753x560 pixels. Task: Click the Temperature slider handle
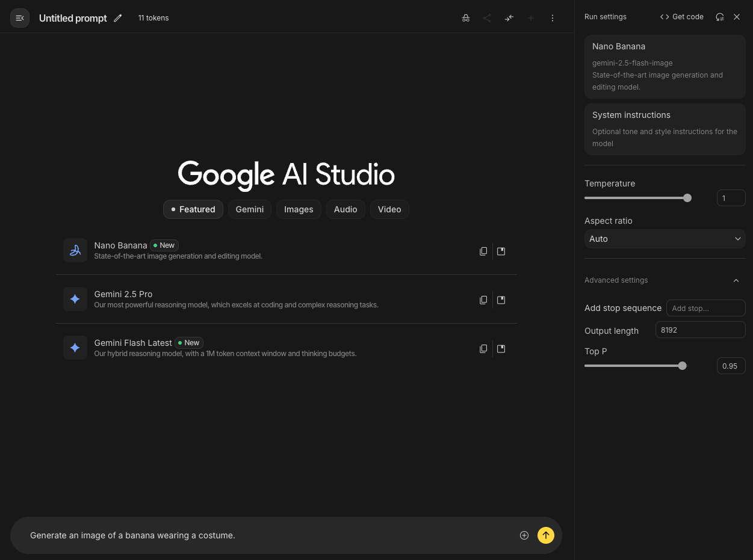(687, 198)
